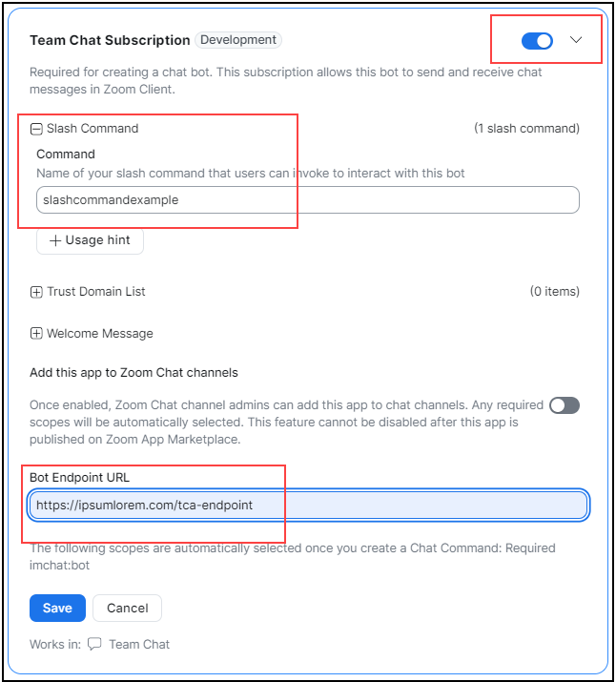Collapse the Team Chat Subscription chevron

coord(576,40)
